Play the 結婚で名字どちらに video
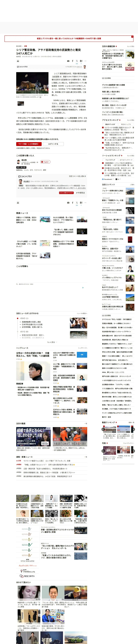138x644 pixels. 33,437
